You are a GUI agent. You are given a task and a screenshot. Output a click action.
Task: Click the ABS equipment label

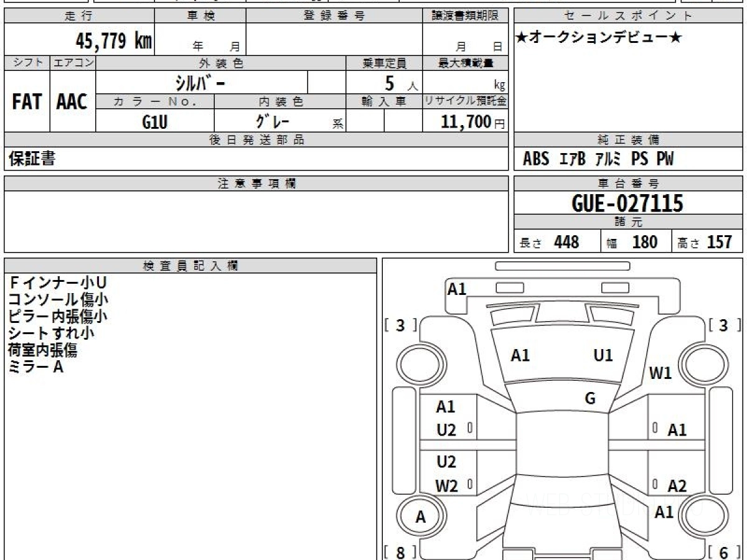536,159
